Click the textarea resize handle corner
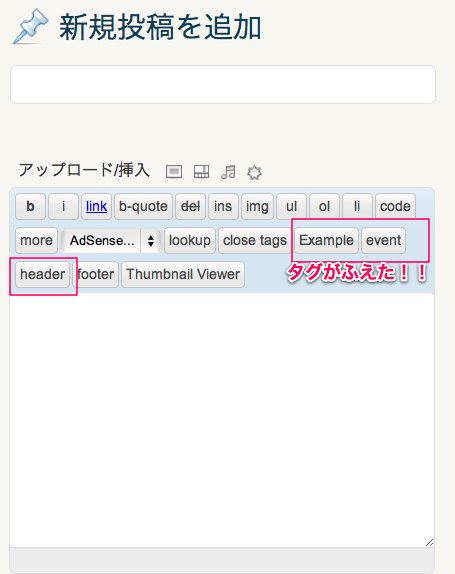The image size is (455, 574). tap(429, 543)
